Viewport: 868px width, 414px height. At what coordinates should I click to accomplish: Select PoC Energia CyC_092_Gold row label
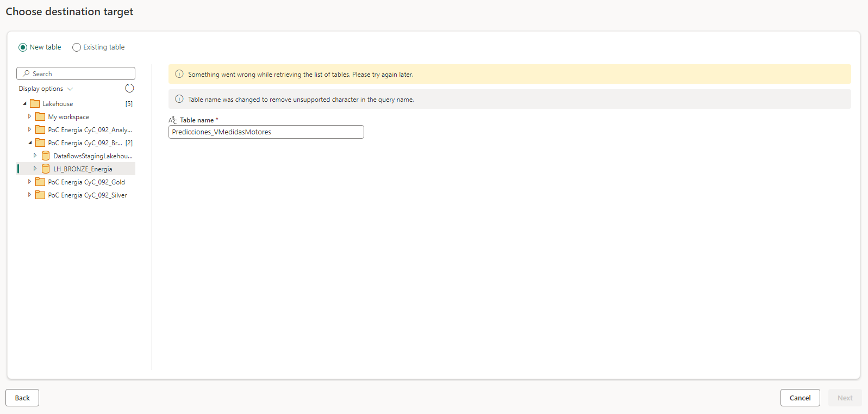pyautogui.click(x=86, y=182)
